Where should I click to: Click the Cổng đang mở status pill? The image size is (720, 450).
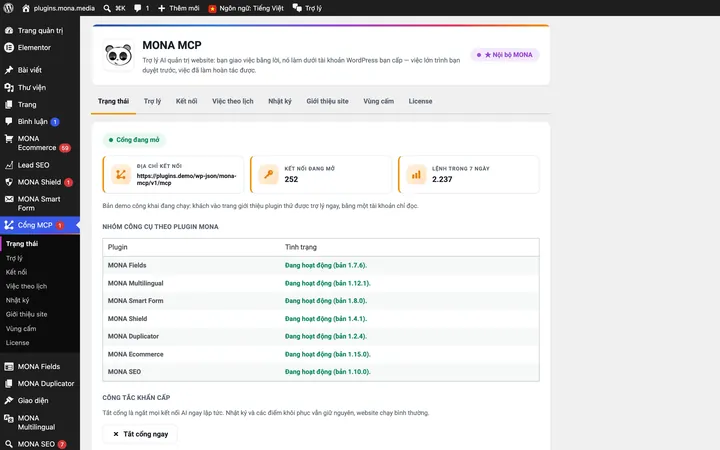[134, 140]
